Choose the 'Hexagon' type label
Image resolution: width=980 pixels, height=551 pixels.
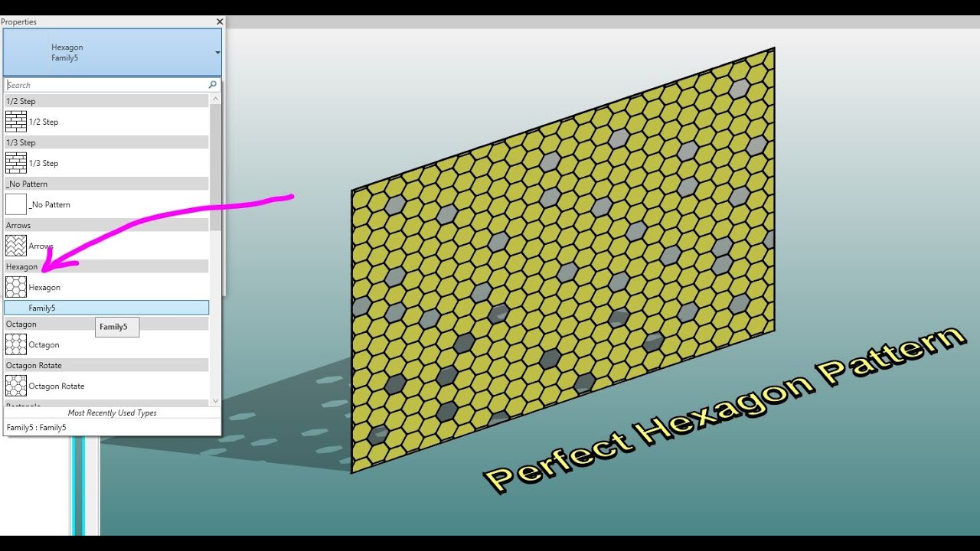pos(44,287)
